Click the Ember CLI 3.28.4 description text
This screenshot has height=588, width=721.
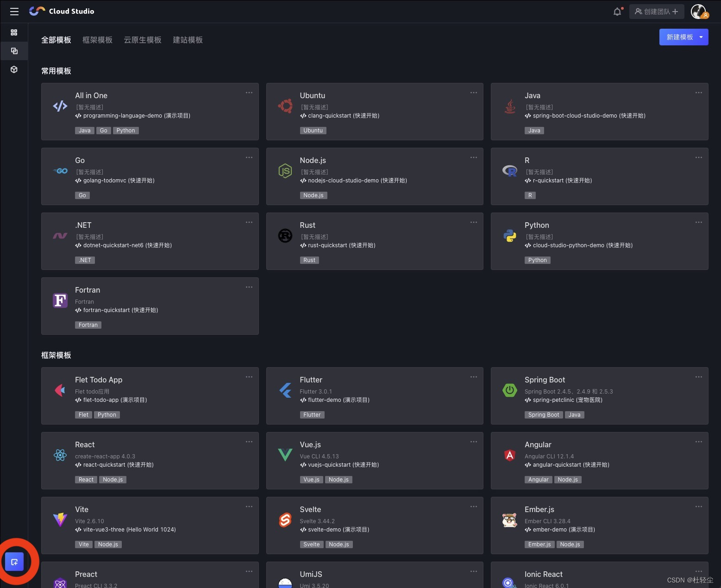pos(547,521)
